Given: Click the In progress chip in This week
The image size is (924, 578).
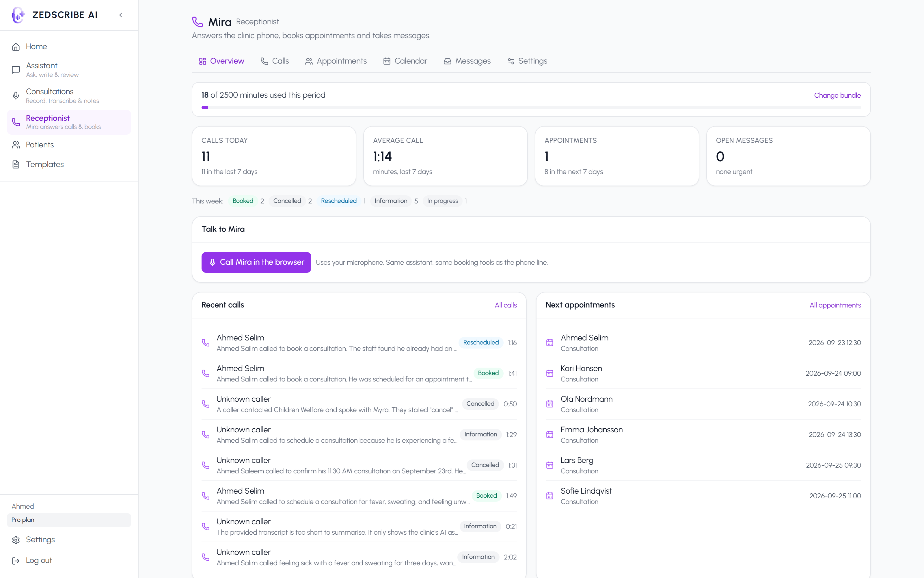Looking at the screenshot, I should (443, 201).
